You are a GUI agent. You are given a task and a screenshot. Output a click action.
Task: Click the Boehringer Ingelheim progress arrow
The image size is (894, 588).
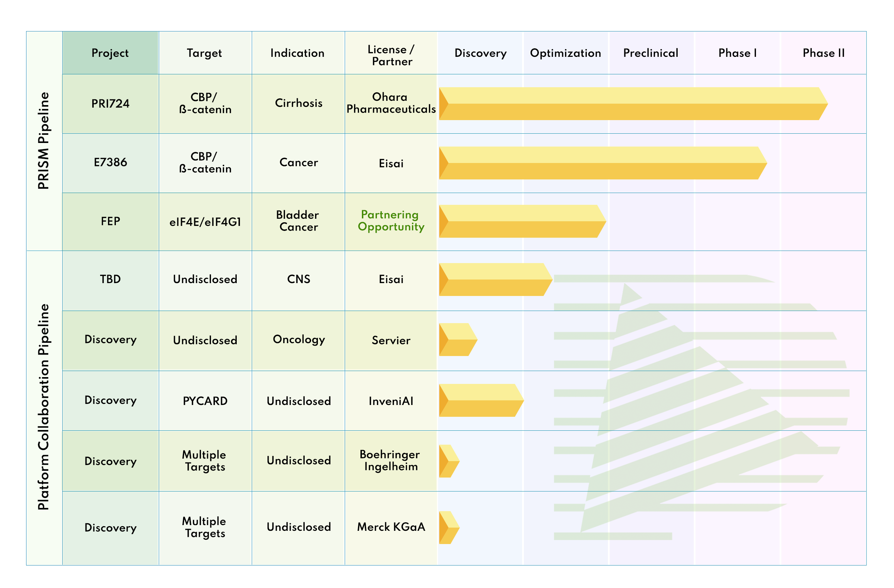coord(449,461)
